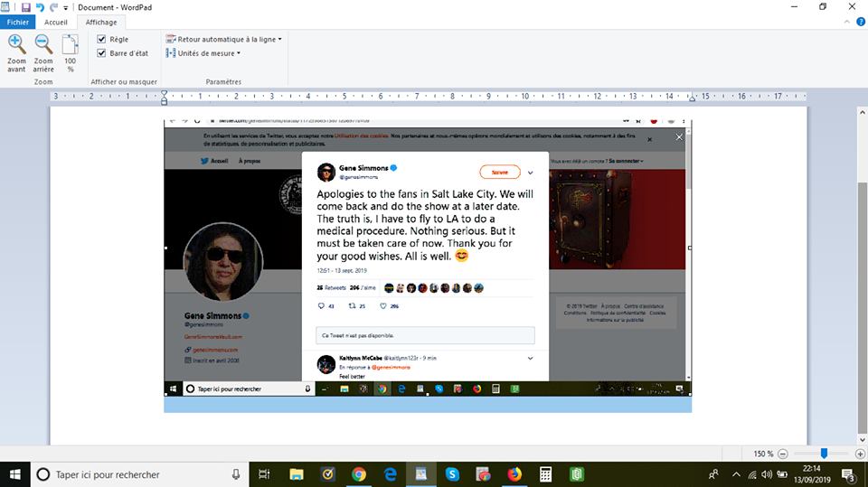
Task: Open Microsoft Edge from the taskbar
Action: (x=391, y=474)
